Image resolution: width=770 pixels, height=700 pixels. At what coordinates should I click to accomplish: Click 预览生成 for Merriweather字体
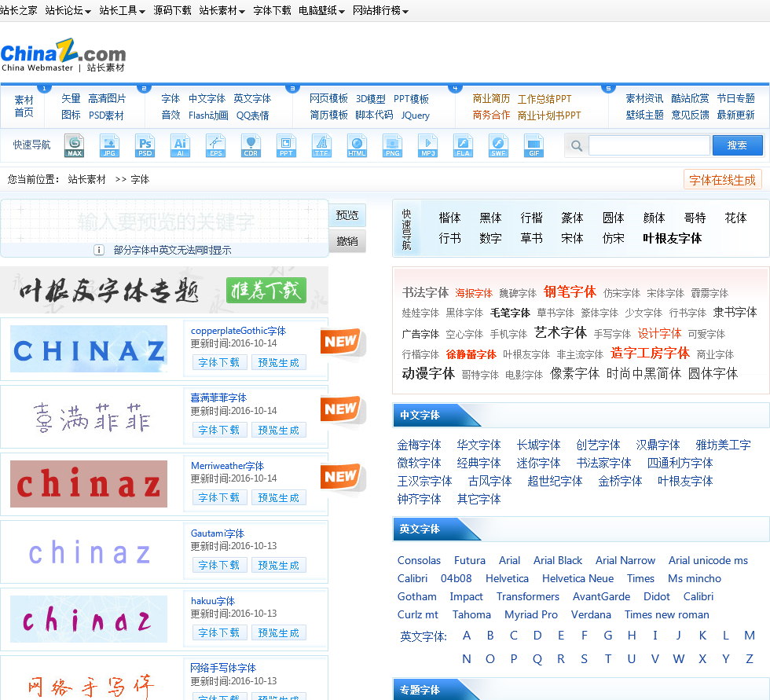279,498
